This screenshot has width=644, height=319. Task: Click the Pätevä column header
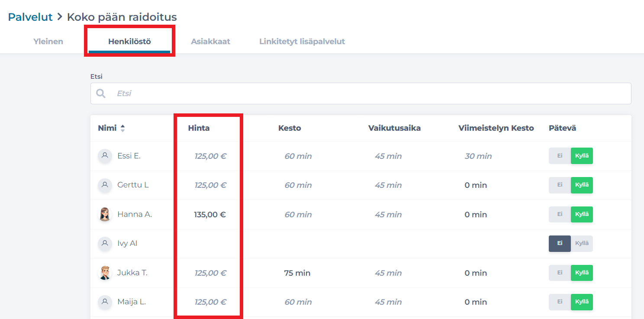pos(563,128)
